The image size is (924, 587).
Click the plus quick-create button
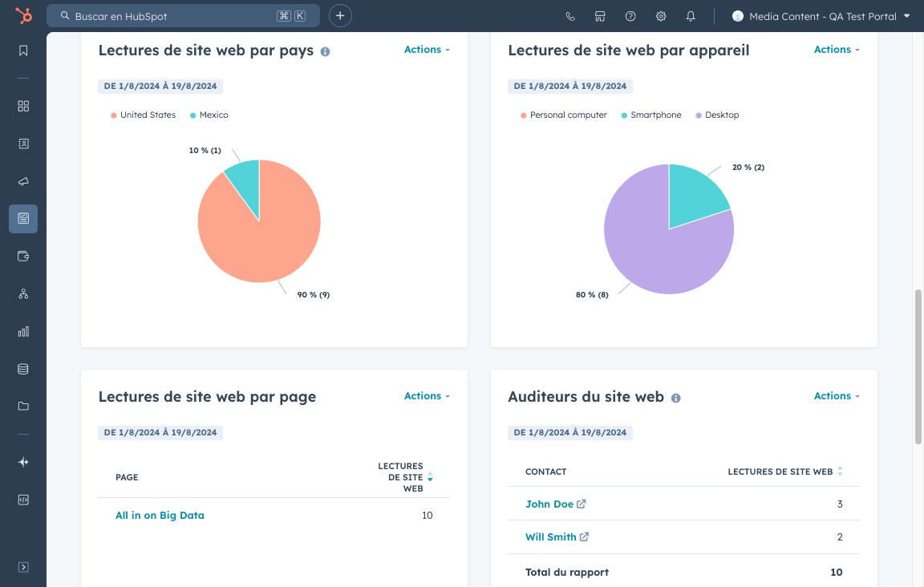(x=340, y=16)
